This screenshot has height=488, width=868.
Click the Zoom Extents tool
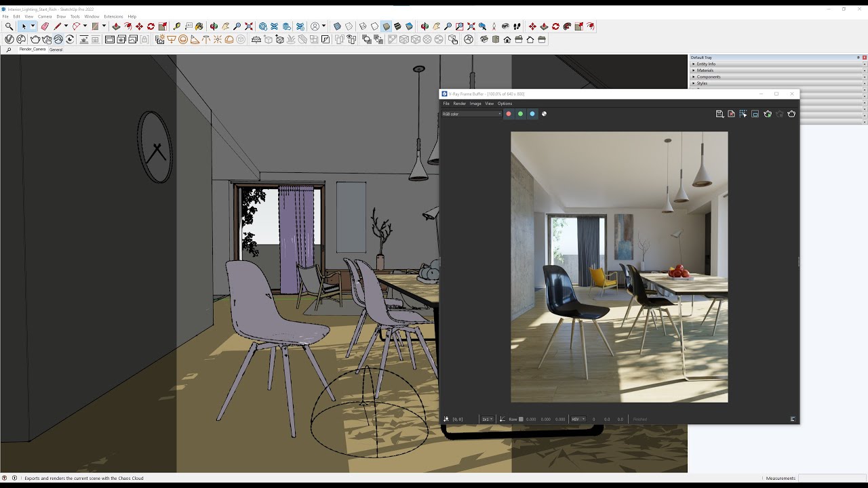pyautogui.click(x=249, y=26)
